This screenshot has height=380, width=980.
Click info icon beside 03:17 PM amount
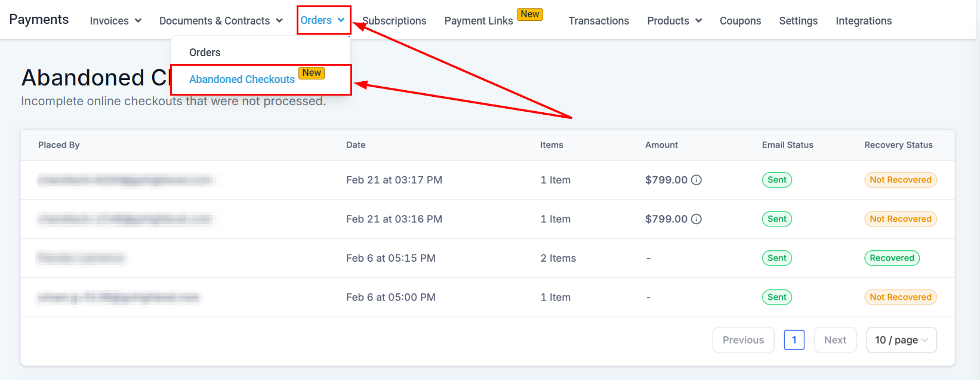(x=696, y=180)
